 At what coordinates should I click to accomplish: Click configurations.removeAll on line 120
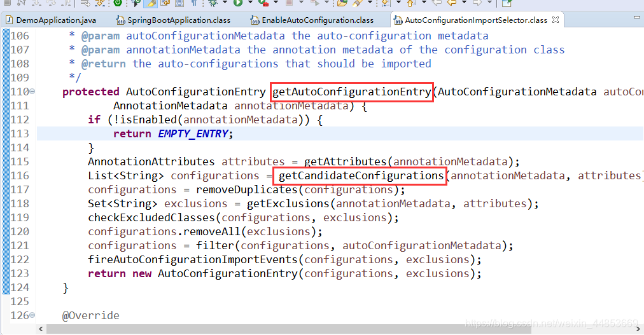click(x=164, y=231)
